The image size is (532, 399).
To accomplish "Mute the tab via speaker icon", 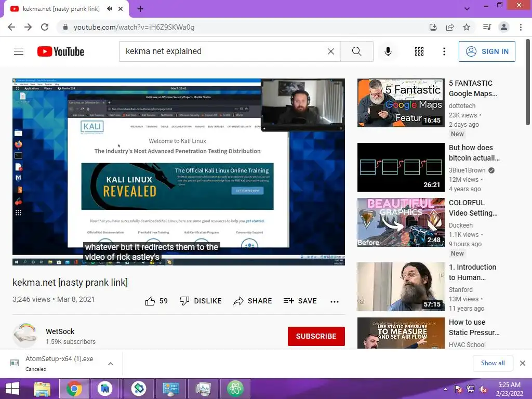I will pyautogui.click(x=109, y=9).
